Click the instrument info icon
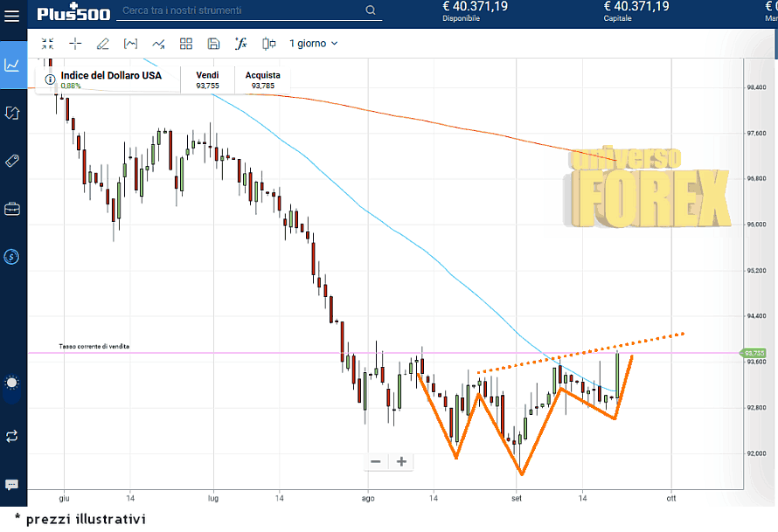 pyautogui.click(x=50, y=79)
